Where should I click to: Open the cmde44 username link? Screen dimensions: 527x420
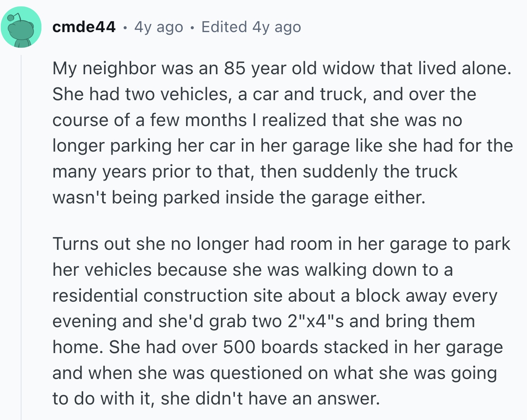click(x=84, y=27)
